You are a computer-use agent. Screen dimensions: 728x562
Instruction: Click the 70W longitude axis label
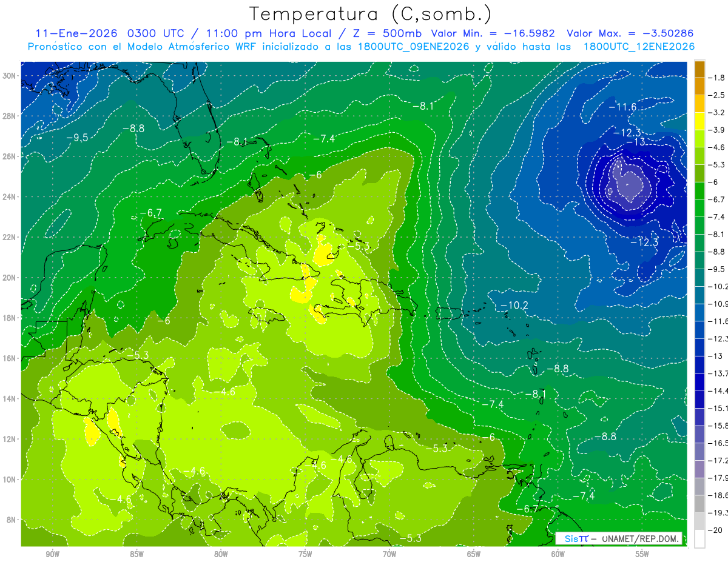pos(389,554)
